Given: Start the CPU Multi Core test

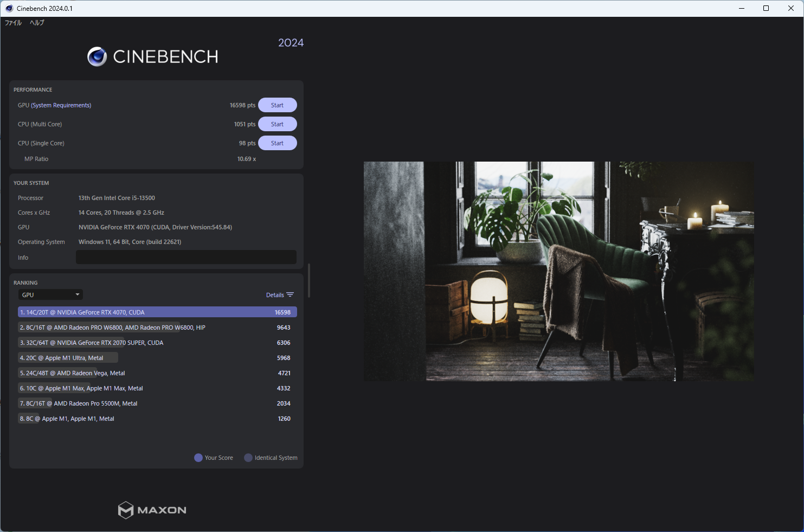Looking at the screenshot, I should tap(277, 124).
